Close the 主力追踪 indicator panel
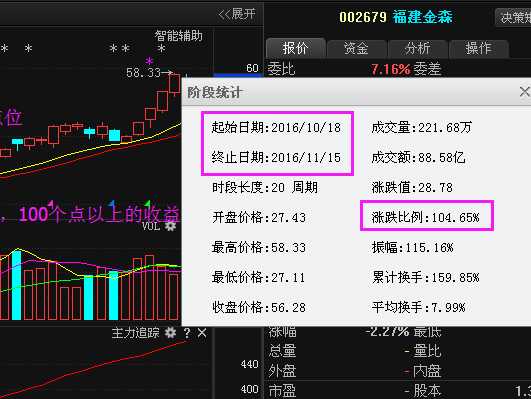Screen dimensions: 531x399 tap(202, 333)
